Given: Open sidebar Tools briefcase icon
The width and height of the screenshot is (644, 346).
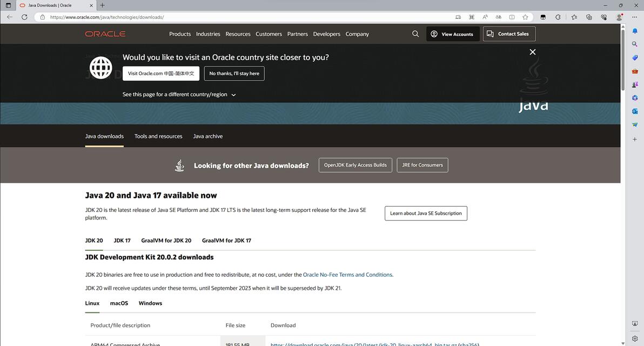Looking at the screenshot, I should tap(635, 71).
